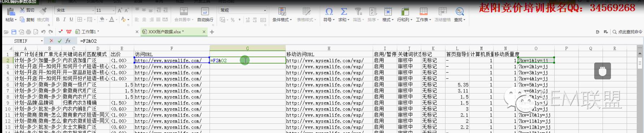Confirm formula with the green checkmark
644x133 pixels.
pos(59,41)
